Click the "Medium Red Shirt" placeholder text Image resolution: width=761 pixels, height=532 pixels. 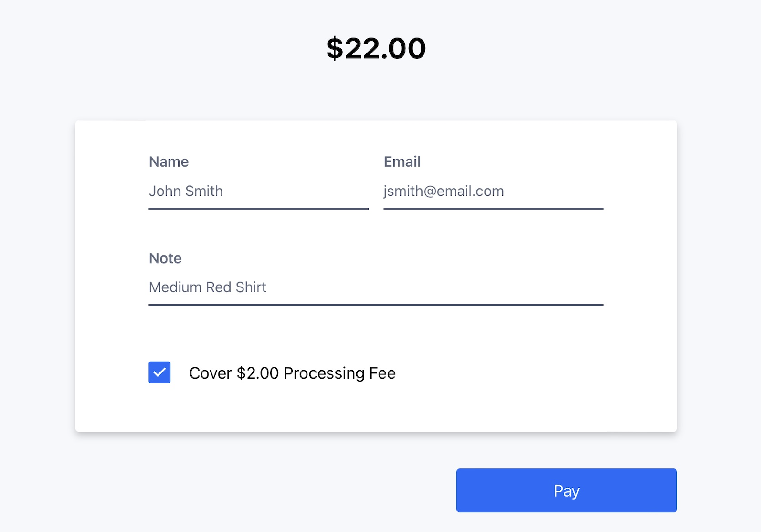pos(208,287)
